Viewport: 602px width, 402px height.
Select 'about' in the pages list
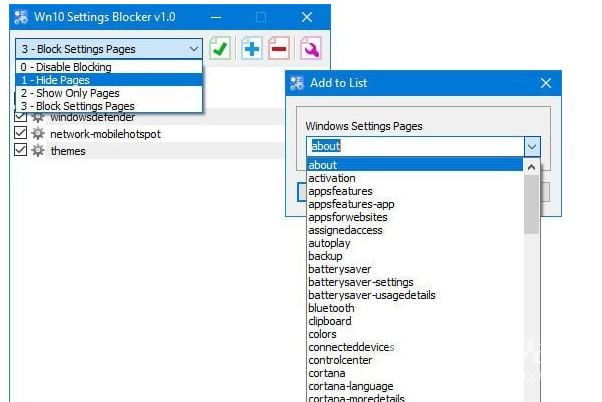415,165
